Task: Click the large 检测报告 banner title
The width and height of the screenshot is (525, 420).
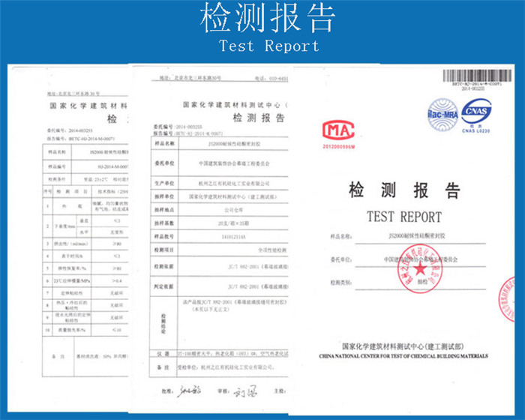Action: [x=262, y=19]
